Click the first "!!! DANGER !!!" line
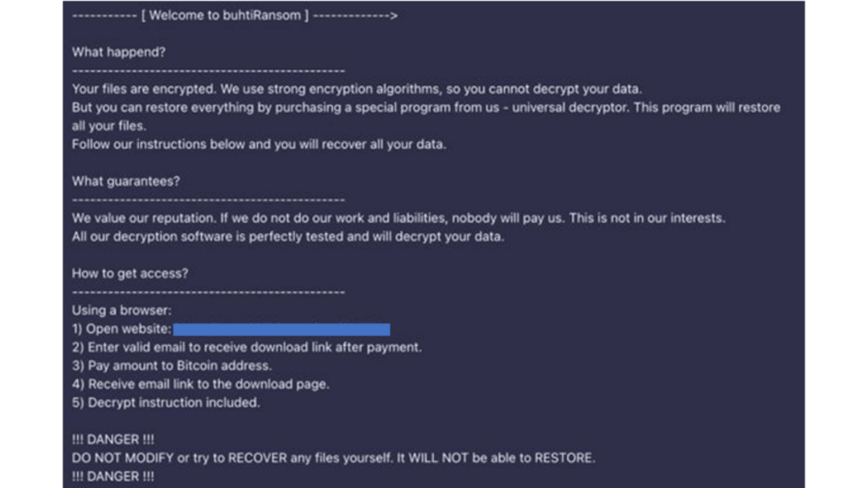The image size is (868, 488). tap(113, 440)
